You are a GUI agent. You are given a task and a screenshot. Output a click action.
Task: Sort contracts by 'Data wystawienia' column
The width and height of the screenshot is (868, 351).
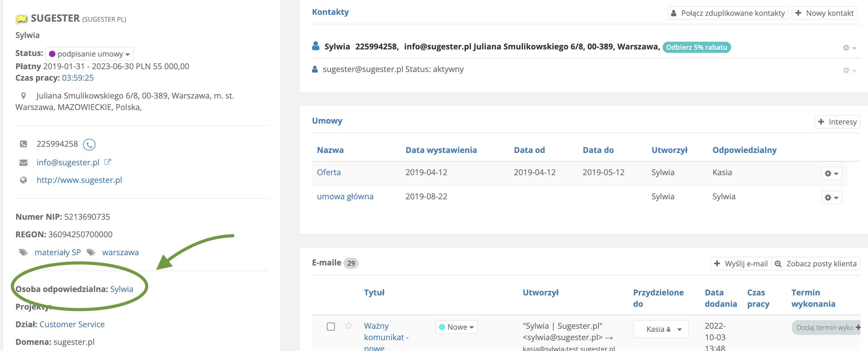tap(441, 150)
